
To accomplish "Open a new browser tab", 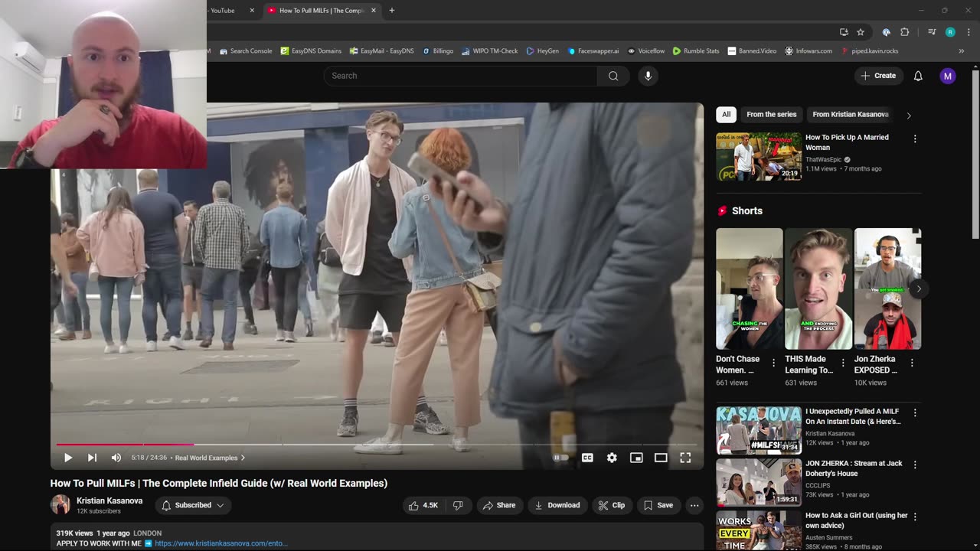I will 392,11.
